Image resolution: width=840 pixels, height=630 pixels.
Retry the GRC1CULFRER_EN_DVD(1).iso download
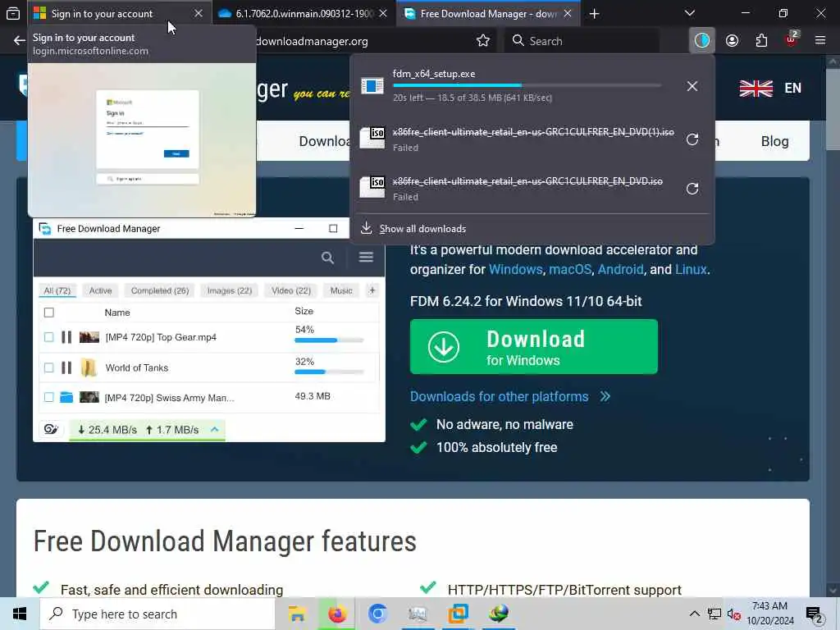(x=692, y=139)
